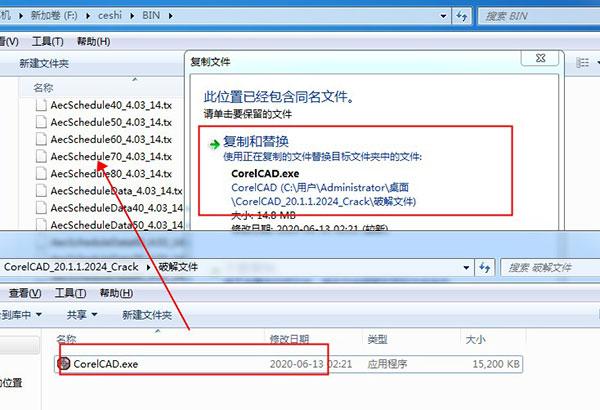This screenshot has height=410, width=600.
Task: Select the AecScheduleData_4.03_14.tx file icon
Action: [x=41, y=191]
